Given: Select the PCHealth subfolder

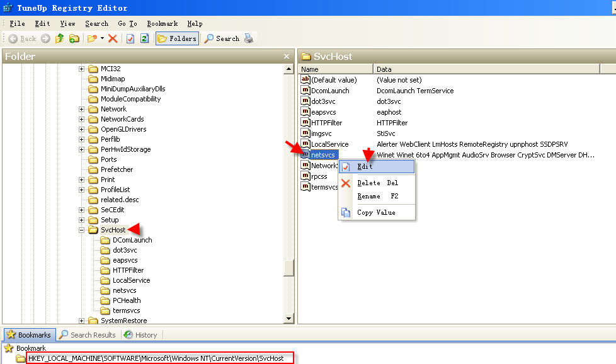Looking at the screenshot, I should (120, 301).
